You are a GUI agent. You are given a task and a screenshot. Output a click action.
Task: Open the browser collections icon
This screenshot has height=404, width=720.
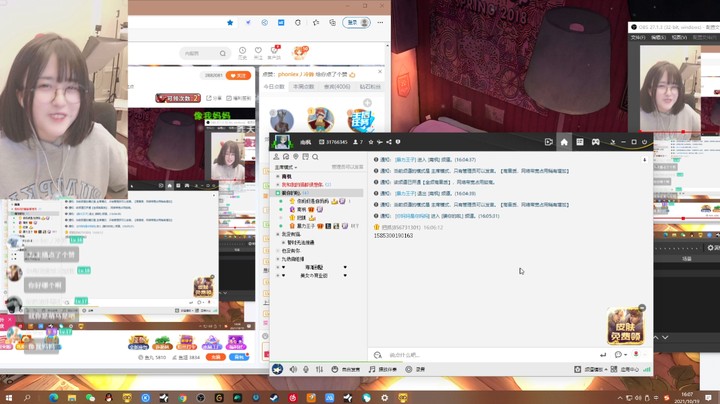332,22
